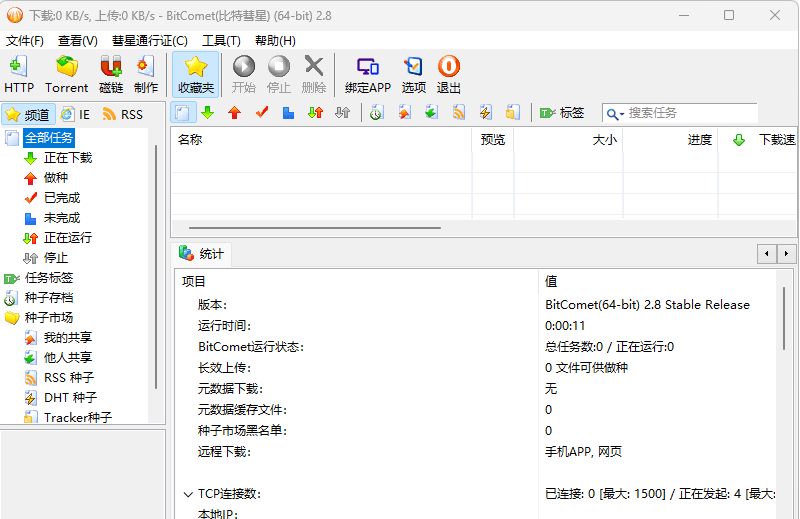
Task: Click the RSS torrents icon in filter bar
Action: 459,113
